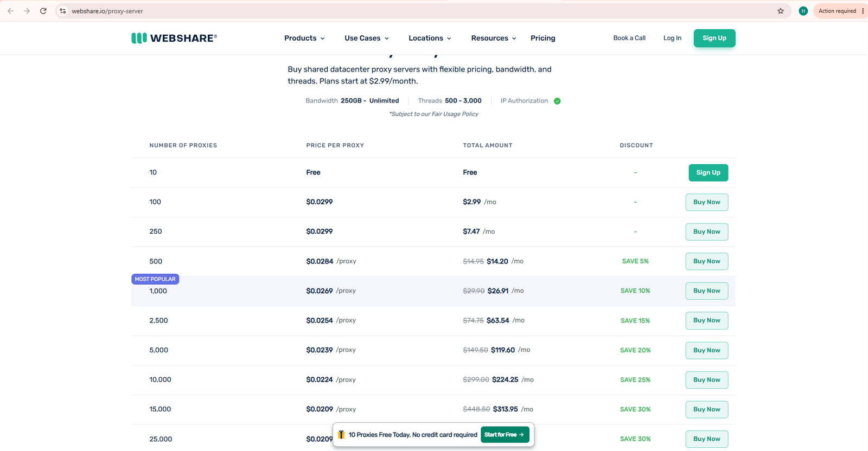Select the SAVE 10% discount text
The height and width of the screenshot is (451, 868).
click(635, 291)
